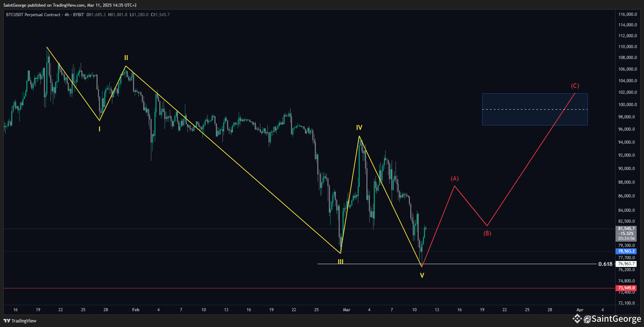The width and height of the screenshot is (644, 327).
Task: Select the yellow wave label IV
Action: tap(359, 128)
